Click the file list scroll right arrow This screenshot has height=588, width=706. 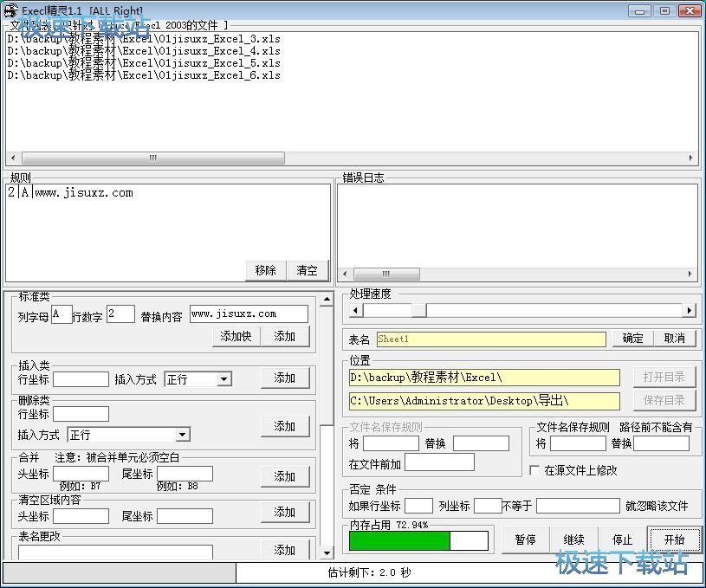pyautogui.click(x=690, y=158)
